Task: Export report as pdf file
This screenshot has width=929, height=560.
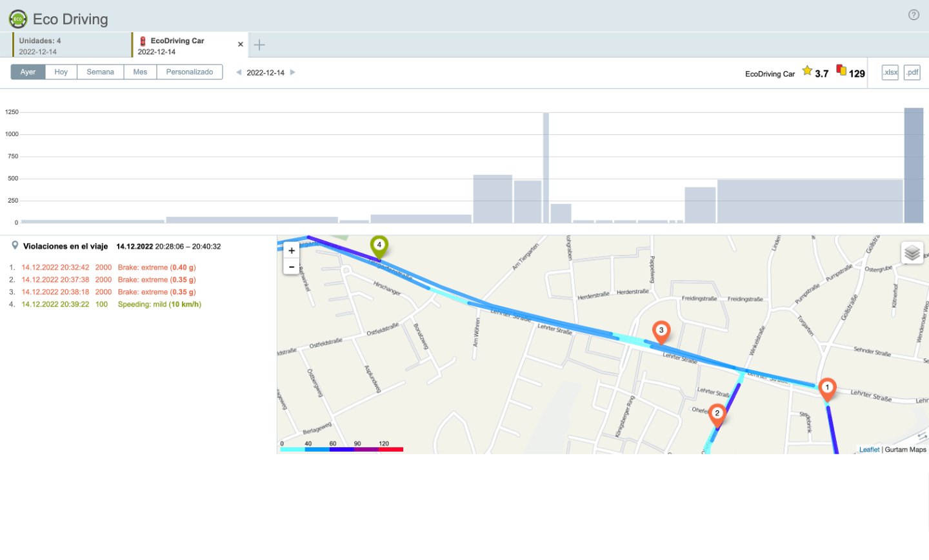Action: pos(912,72)
